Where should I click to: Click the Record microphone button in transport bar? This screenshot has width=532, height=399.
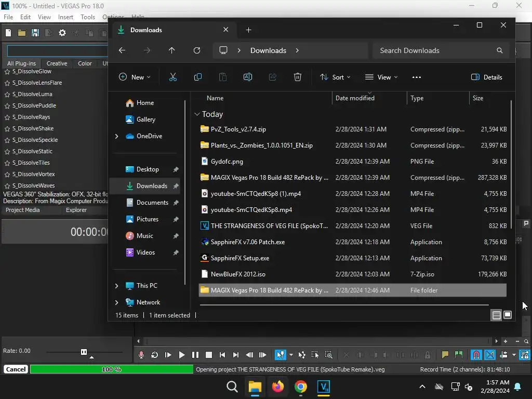point(141,355)
